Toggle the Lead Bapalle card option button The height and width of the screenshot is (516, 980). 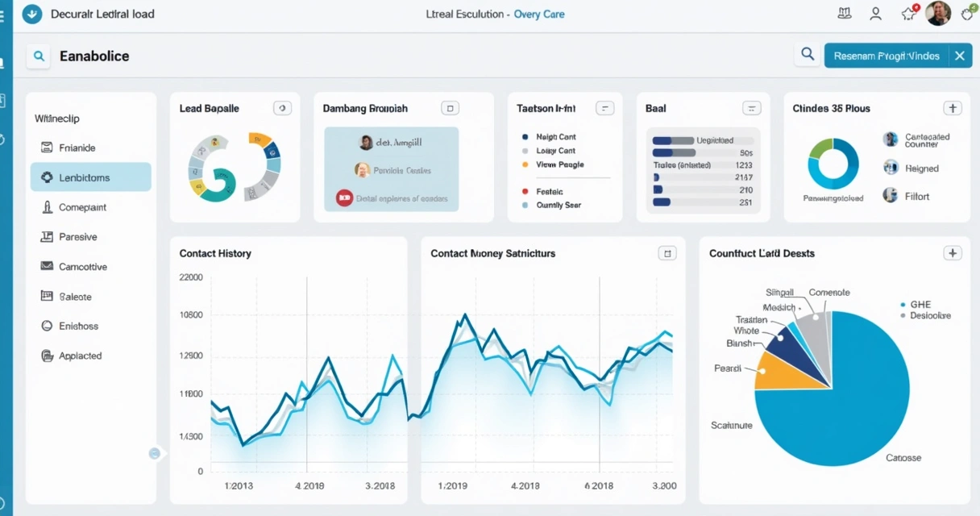pos(281,108)
